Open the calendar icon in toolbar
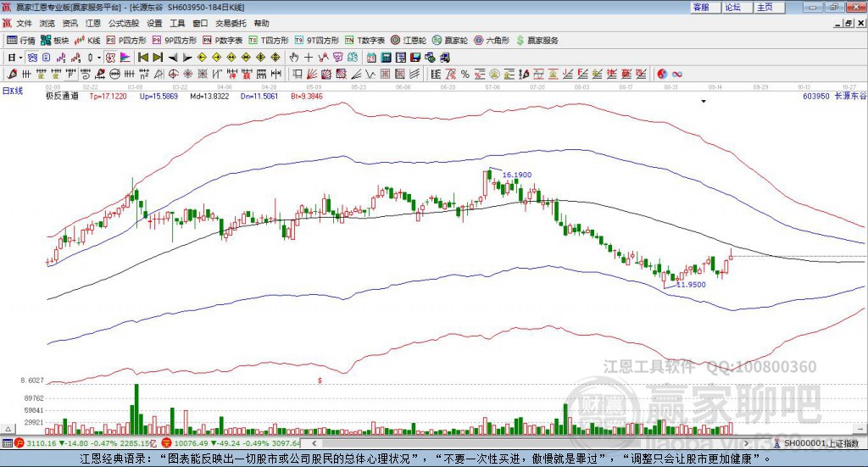 point(371,58)
